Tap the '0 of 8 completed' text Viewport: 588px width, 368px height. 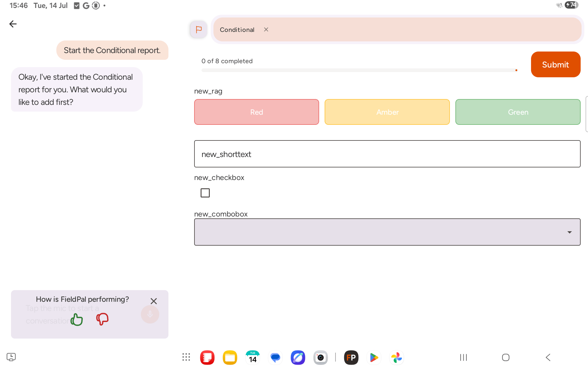pos(227,61)
